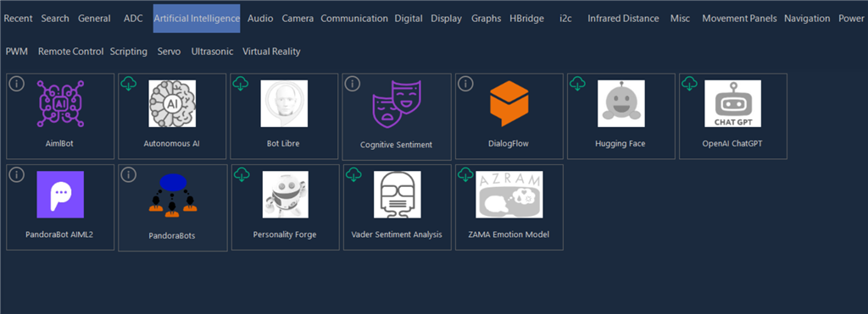This screenshot has width=868, height=314.
Task: Download Bot Libre via cloud icon
Action: [x=240, y=84]
